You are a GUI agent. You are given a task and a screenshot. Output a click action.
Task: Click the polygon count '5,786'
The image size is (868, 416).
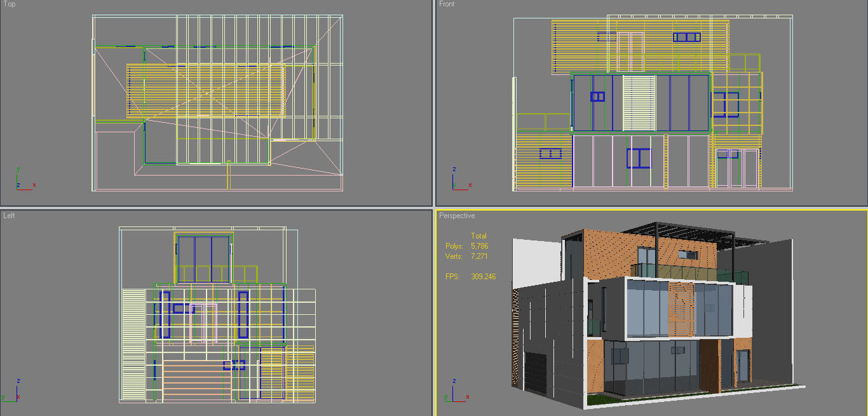479,246
